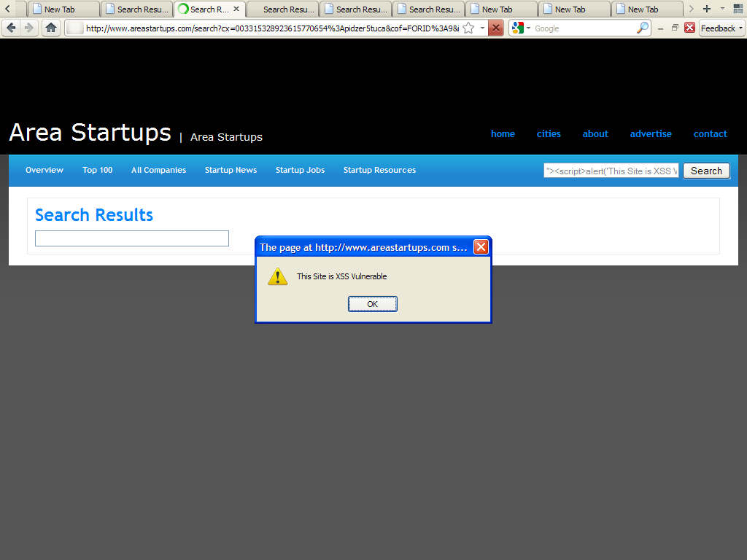The height and width of the screenshot is (560, 747).
Task: Open All Companies in the blue navigation bar
Action: 158,170
